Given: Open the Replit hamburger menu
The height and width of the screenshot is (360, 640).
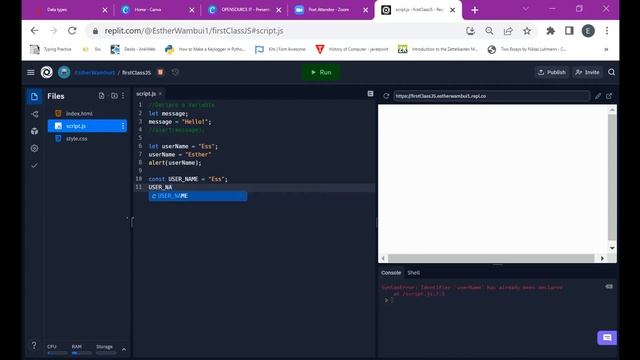Looking at the screenshot, I should coord(31,72).
